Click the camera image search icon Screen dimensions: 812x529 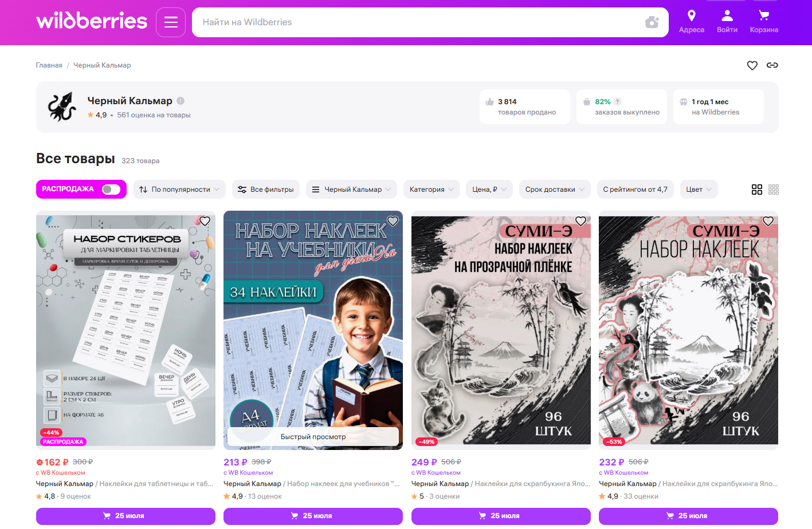click(x=652, y=22)
